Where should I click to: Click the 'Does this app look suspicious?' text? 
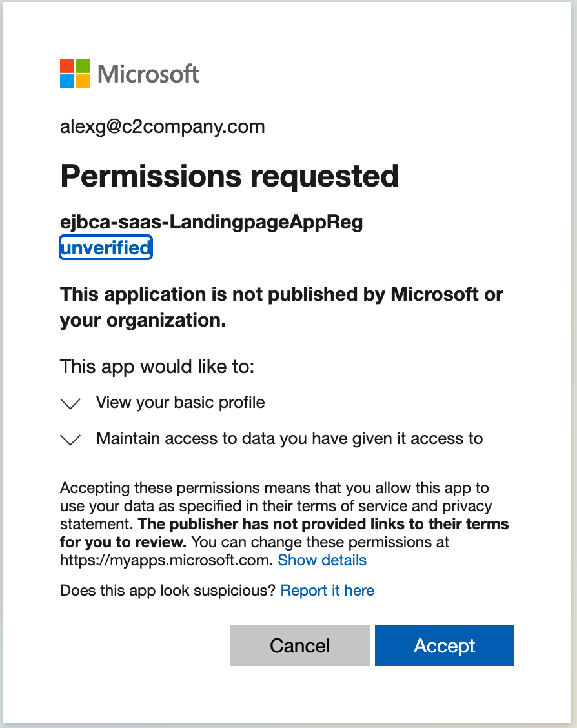coord(168,591)
